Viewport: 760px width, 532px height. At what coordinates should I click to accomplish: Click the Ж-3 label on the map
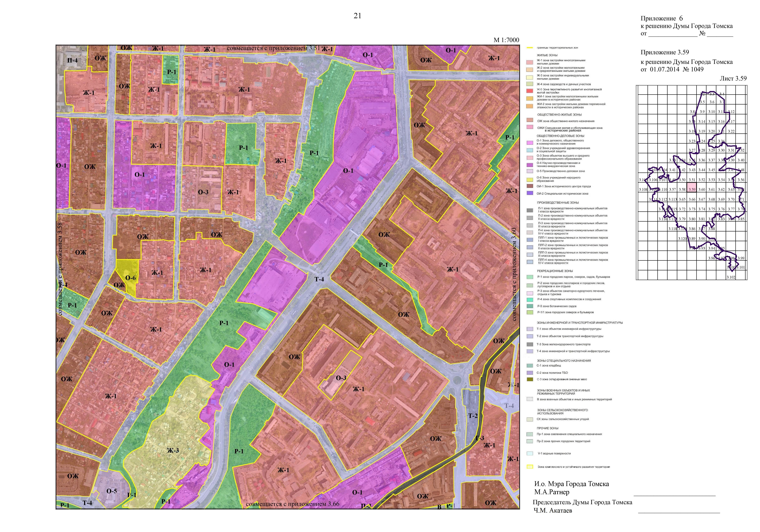[173, 450]
